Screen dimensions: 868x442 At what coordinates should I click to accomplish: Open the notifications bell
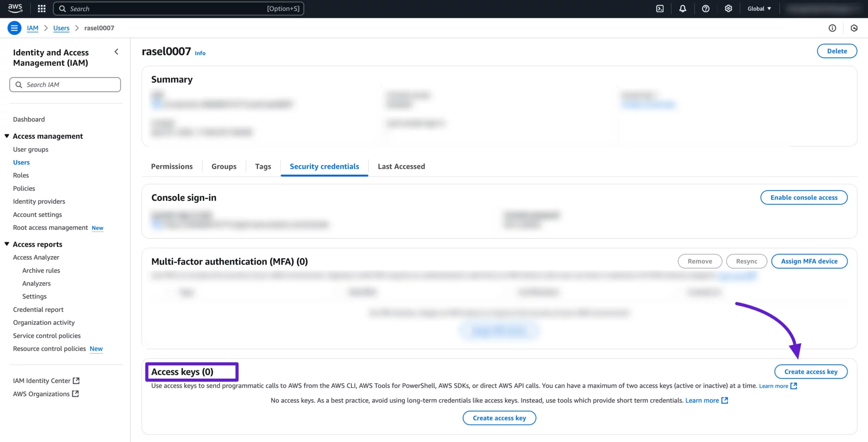[682, 8]
